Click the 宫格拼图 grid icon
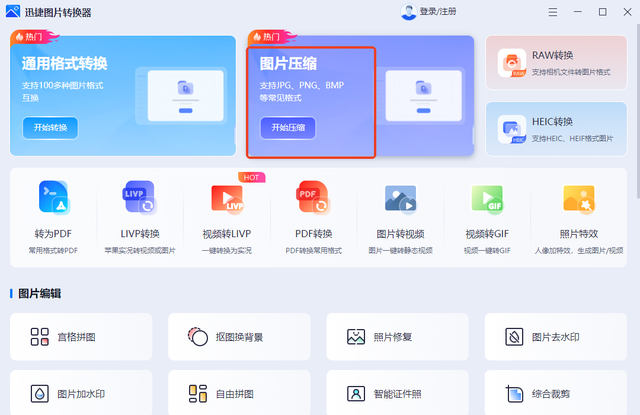Screen dimensions: 640x415 coord(40,337)
